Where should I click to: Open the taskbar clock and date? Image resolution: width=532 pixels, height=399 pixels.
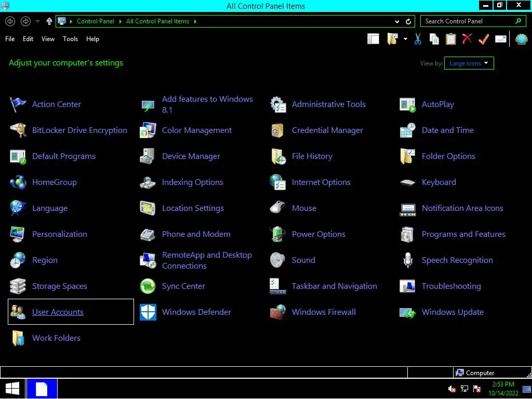[x=503, y=389]
